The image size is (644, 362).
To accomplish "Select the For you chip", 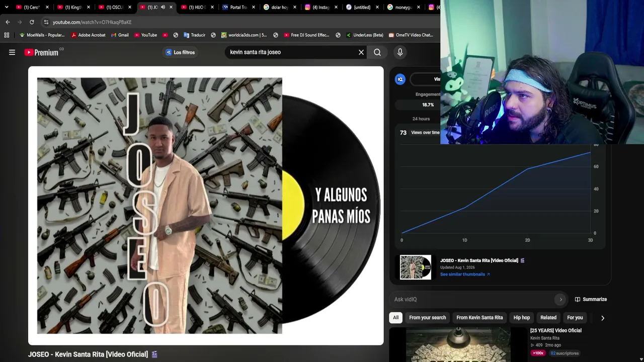I will click(x=575, y=318).
